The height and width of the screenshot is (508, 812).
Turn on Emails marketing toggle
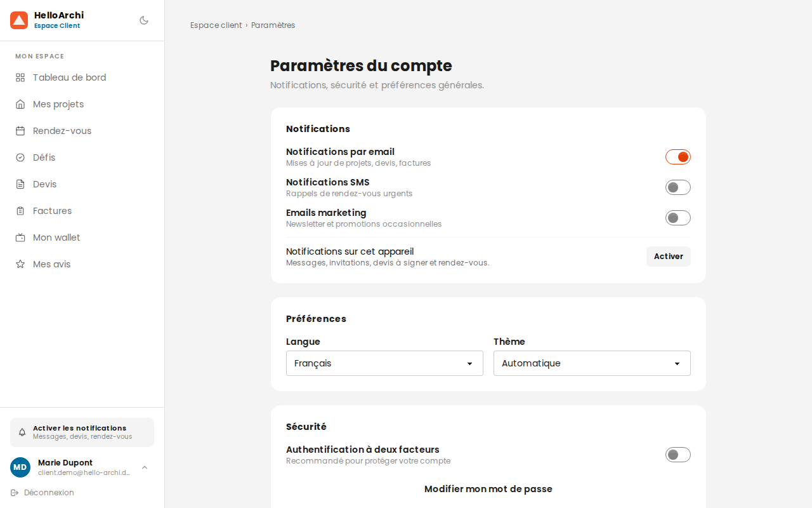[x=678, y=218]
